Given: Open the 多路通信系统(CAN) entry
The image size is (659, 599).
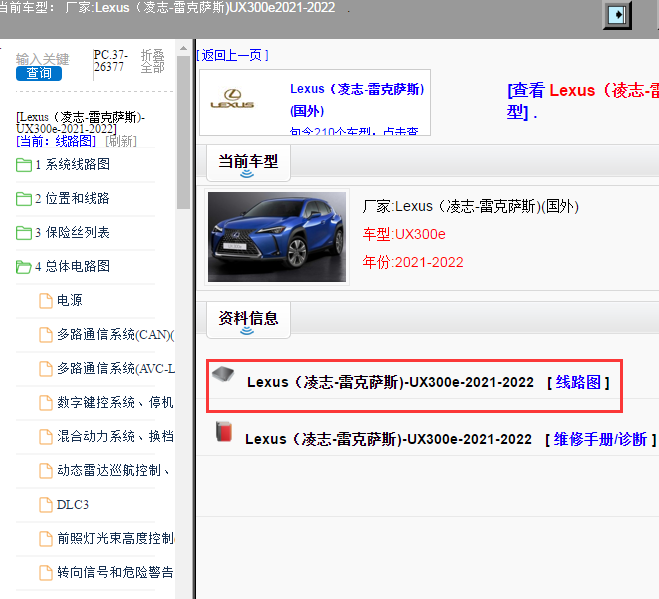Looking at the screenshot, I should point(116,335).
